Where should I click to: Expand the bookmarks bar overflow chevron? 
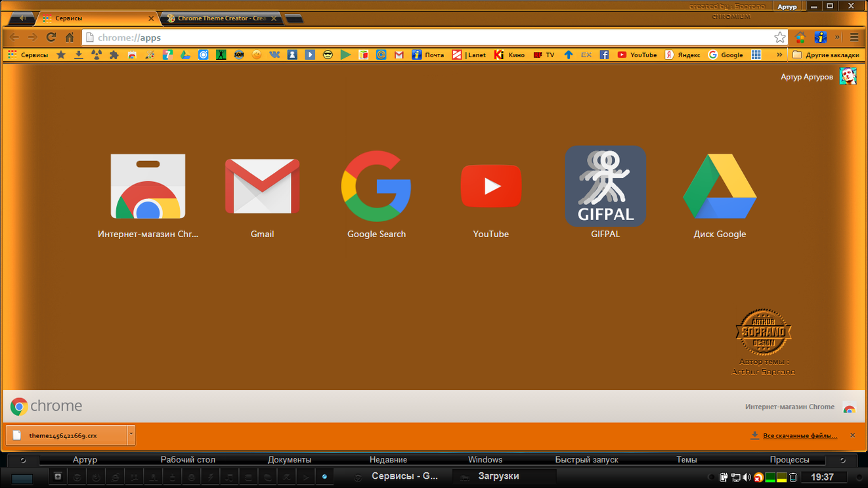(x=779, y=55)
